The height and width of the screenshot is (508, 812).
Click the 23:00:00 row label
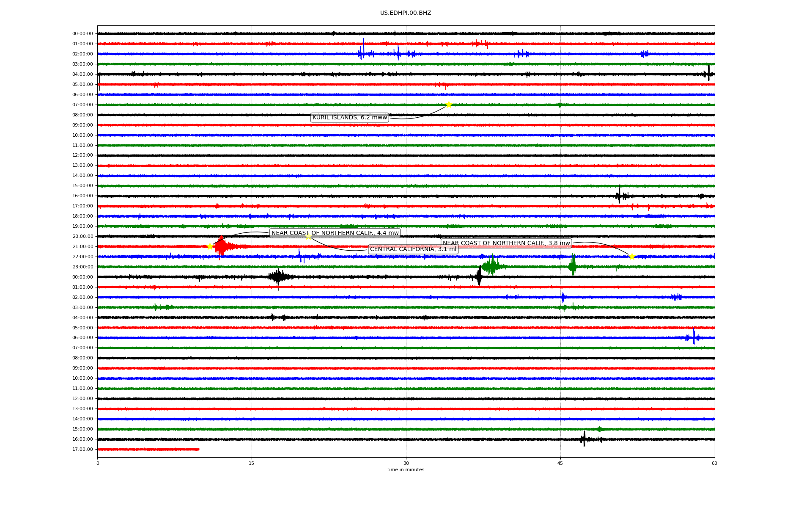pos(82,267)
